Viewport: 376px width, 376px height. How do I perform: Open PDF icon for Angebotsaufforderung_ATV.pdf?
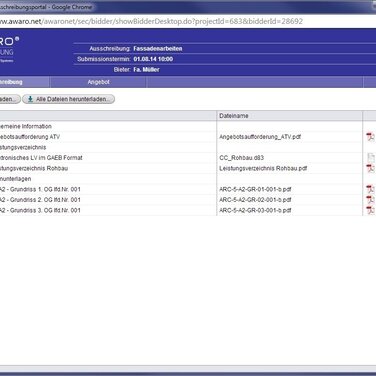[370, 137]
